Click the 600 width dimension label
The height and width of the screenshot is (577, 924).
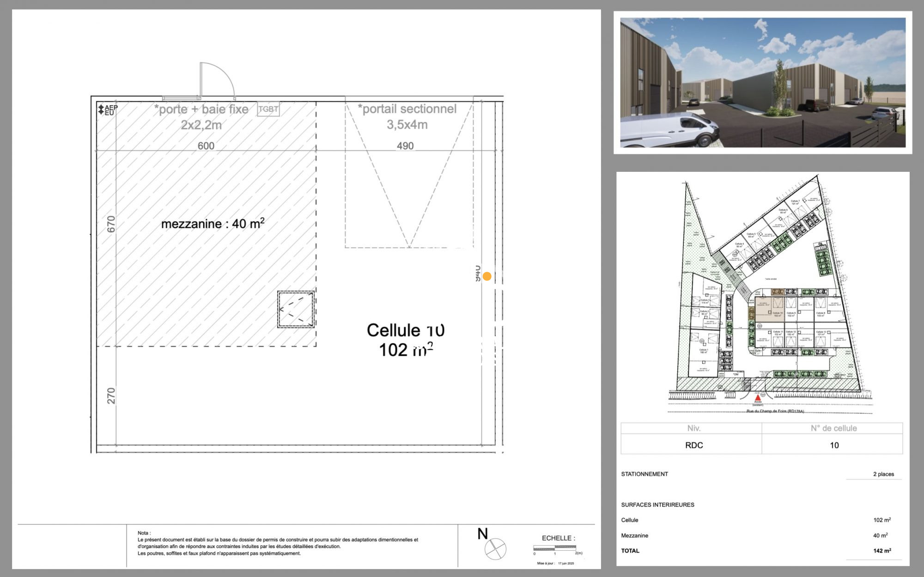tap(206, 146)
